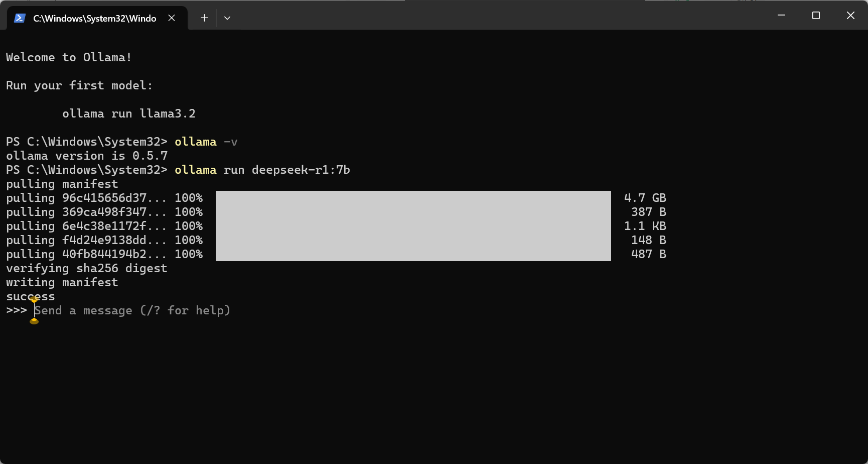Click the 'ollama run llama3.2' example command
This screenshot has height=464, width=868.
click(x=129, y=113)
